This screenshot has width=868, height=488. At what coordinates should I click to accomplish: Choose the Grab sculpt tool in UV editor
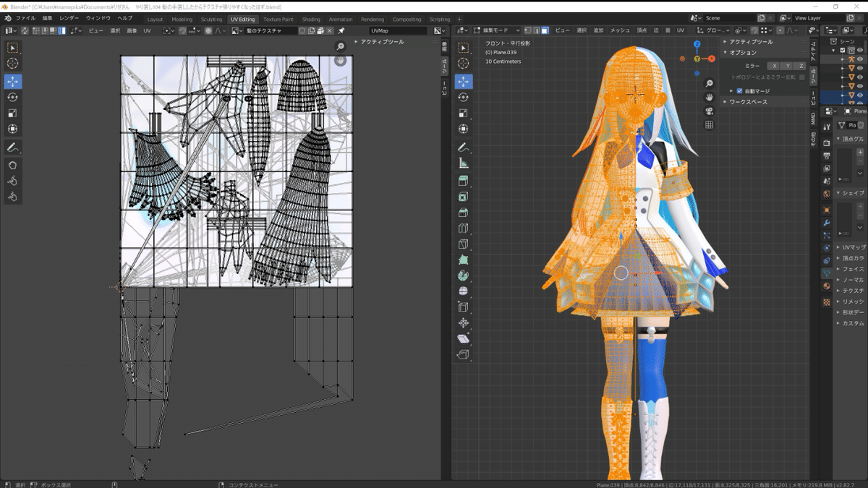click(x=13, y=165)
